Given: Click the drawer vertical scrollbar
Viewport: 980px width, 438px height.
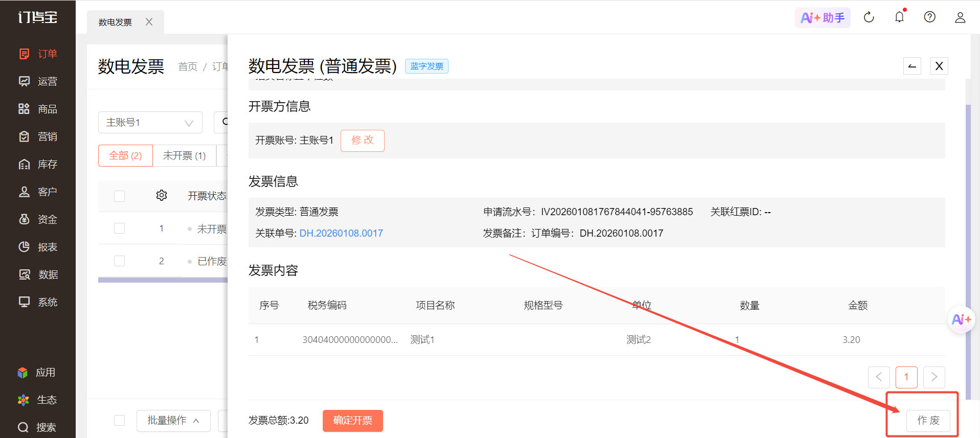Looking at the screenshot, I should point(968,251).
